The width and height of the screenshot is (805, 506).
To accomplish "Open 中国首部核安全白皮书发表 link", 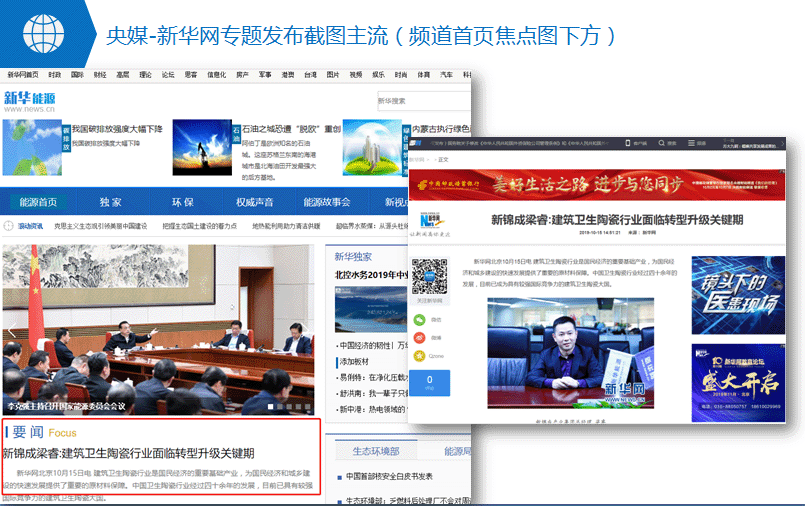I will coord(389,476).
